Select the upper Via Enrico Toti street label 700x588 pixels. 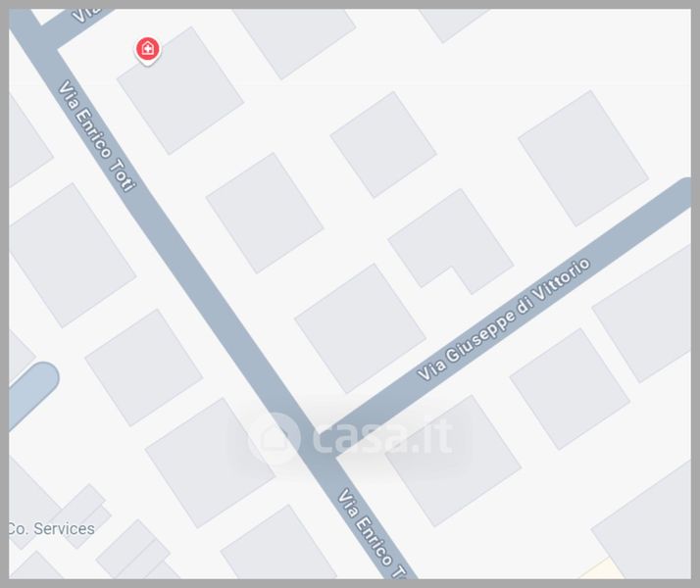point(96,136)
